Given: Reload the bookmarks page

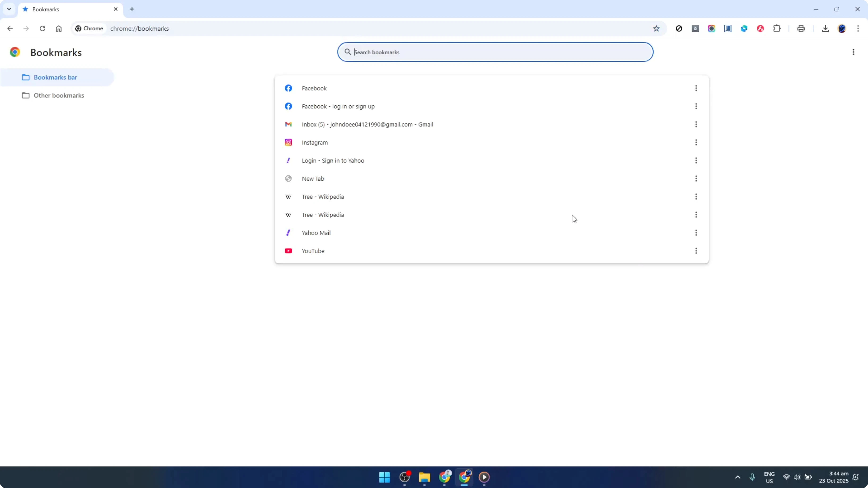Looking at the screenshot, I should 42,29.
